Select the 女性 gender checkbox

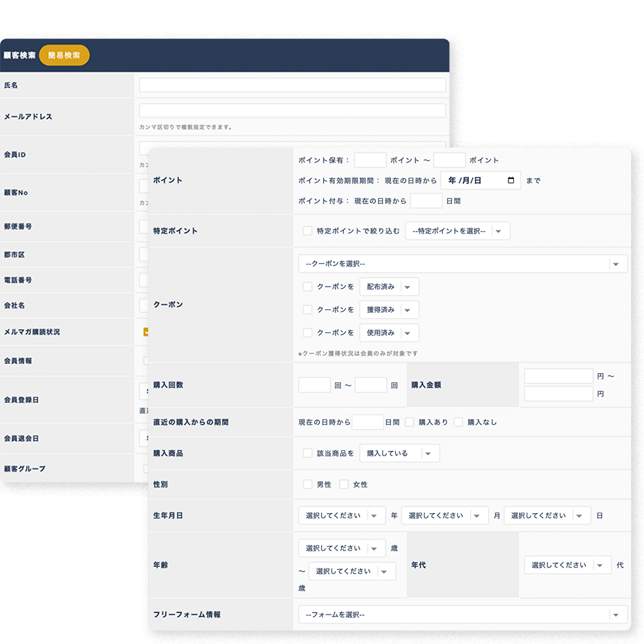click(x=344, y=484)
